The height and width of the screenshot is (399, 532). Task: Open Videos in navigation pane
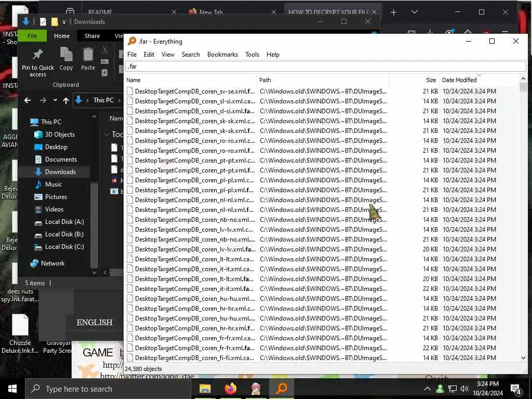click(54, 209)
